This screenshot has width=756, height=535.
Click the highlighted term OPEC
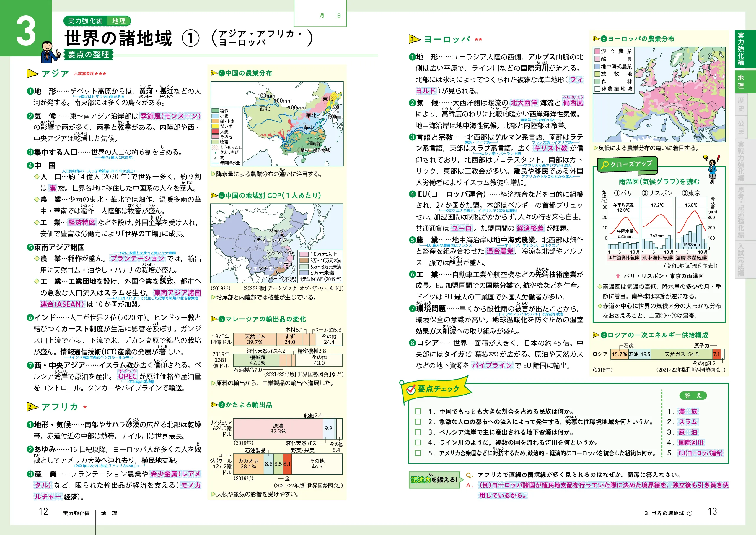[127, 377]
